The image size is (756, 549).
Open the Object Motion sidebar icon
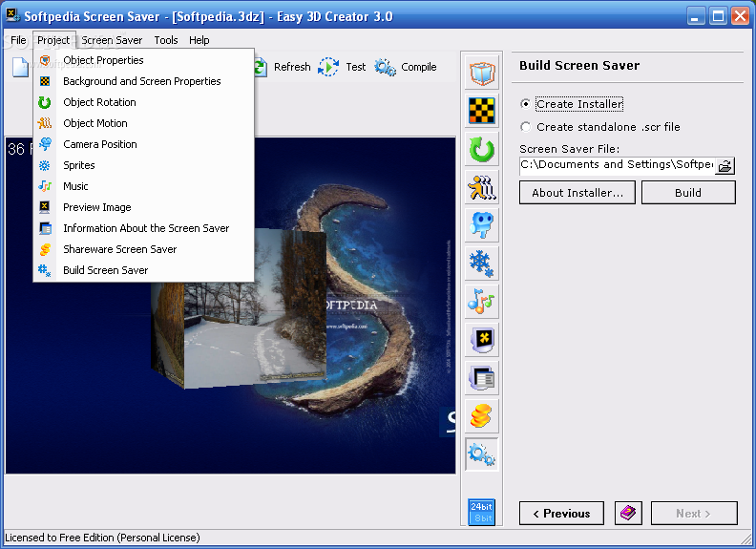coord(482,187)
